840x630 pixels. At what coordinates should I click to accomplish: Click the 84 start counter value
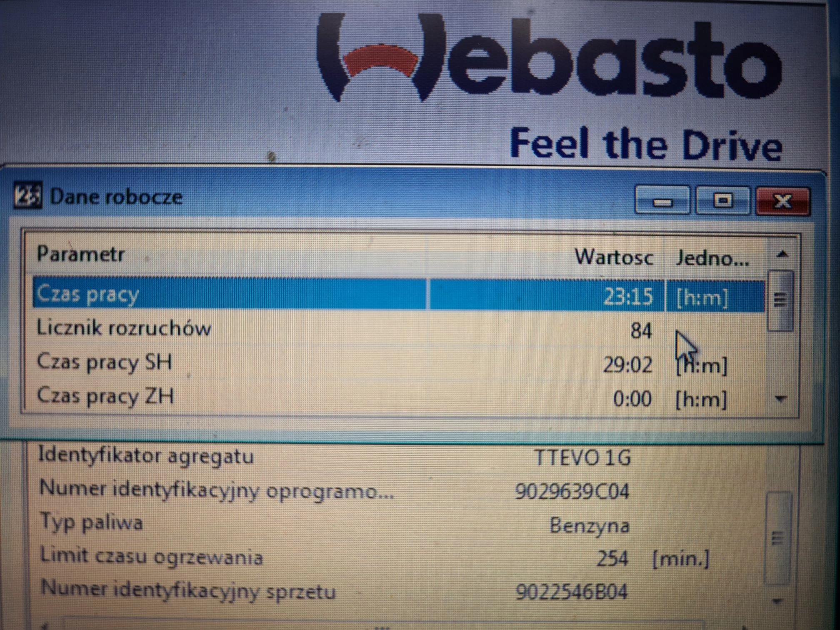(641, 331)
